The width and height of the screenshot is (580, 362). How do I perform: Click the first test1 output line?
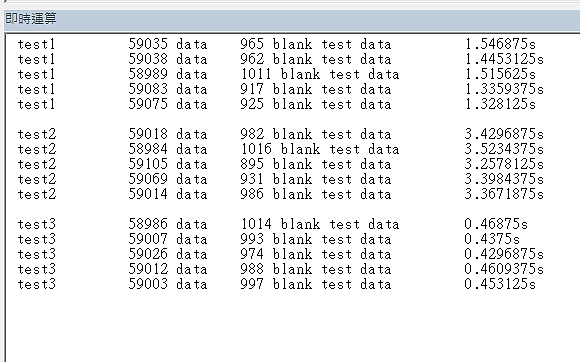[277, 44]
